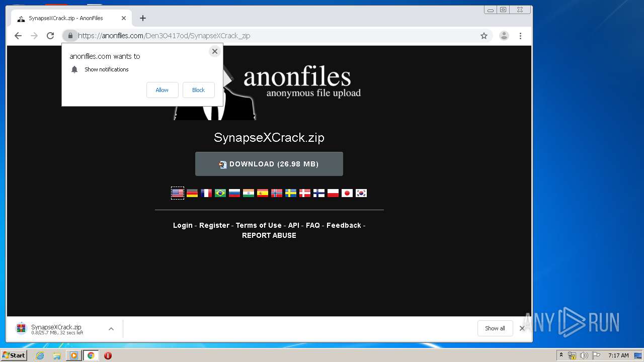
Task: Launch Internet Explorer from the taskbar
Action: pyautogui.click(x=40, y=355)
